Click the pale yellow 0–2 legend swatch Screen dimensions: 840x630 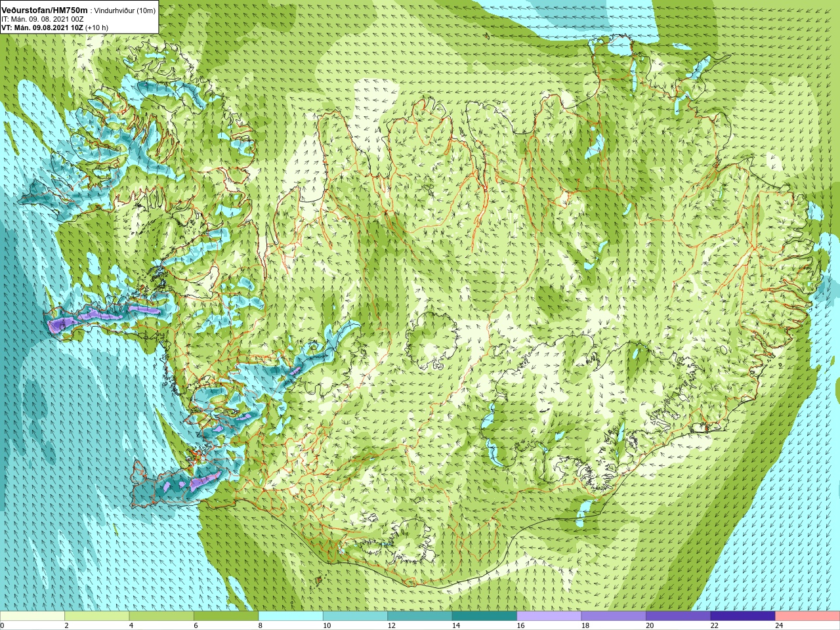pyautogui.click(x=32, y=616)
